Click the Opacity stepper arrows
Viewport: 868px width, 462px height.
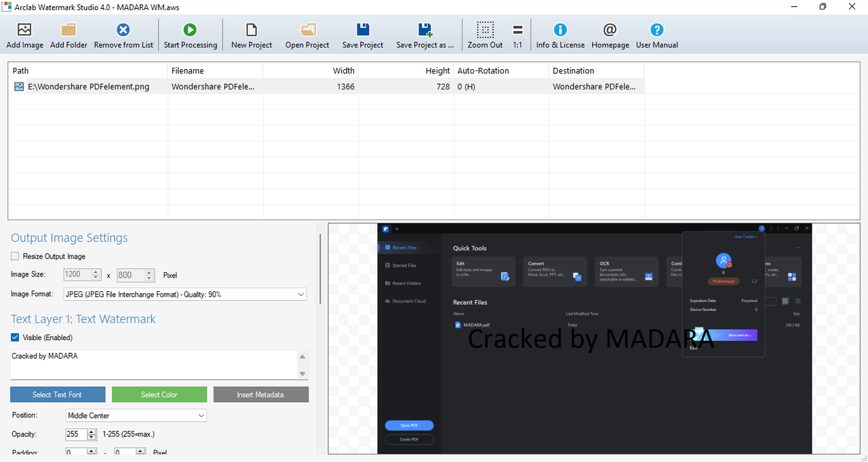click(x=92, y=434)
